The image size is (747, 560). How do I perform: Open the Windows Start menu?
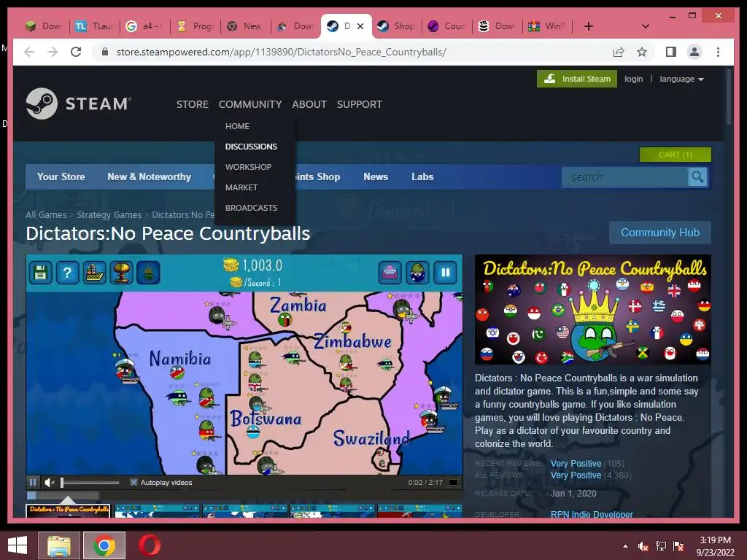pos(18,545)
